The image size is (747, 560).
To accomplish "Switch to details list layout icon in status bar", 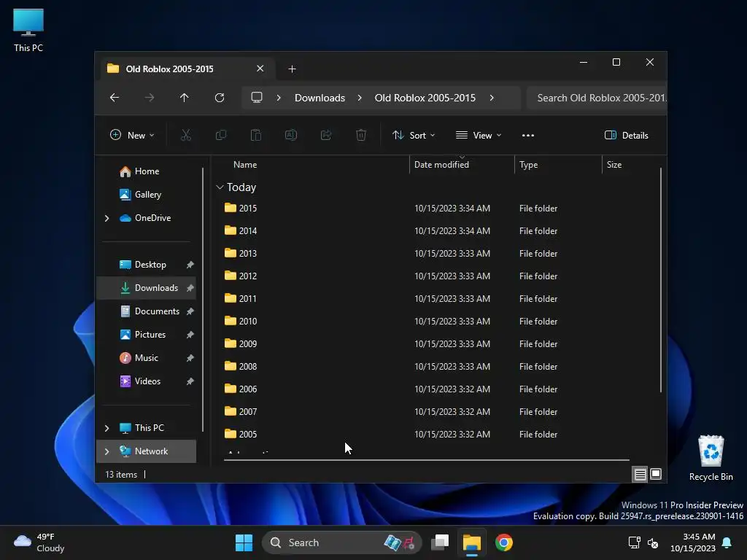I will [x=640, y=474].
